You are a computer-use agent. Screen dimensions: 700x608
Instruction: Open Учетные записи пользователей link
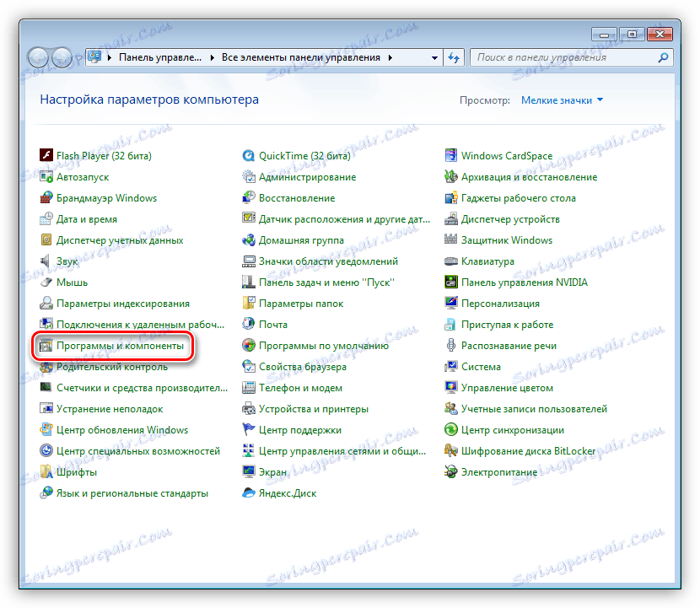534,408
